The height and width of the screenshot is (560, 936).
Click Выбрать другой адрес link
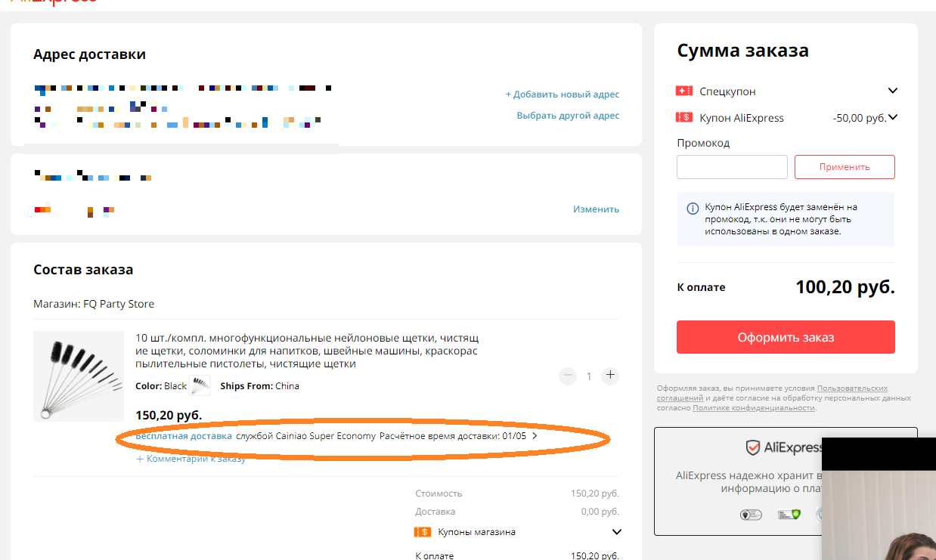point(568,116)
